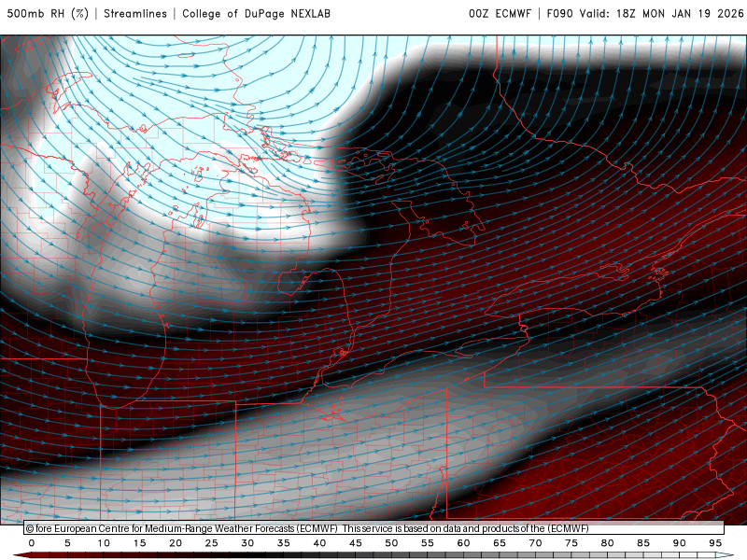
Task: Click the '20' colorbar scale label
Action: 176,543
